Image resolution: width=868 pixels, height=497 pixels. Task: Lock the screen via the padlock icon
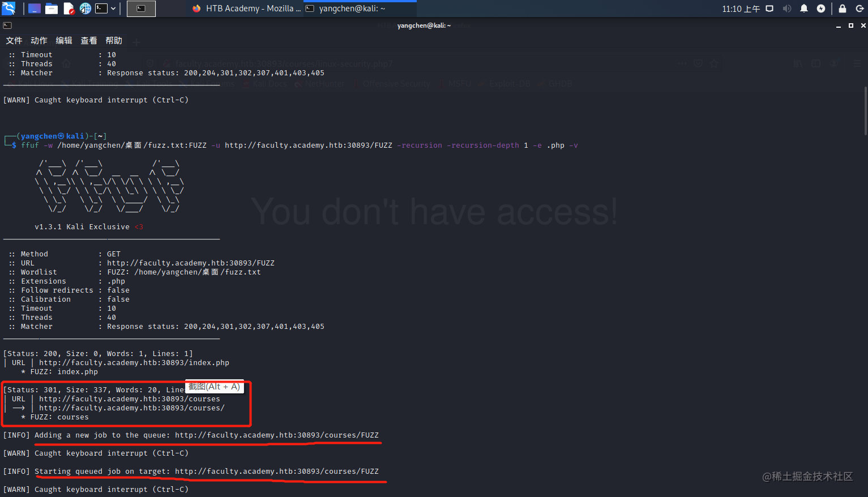(842, 8)
